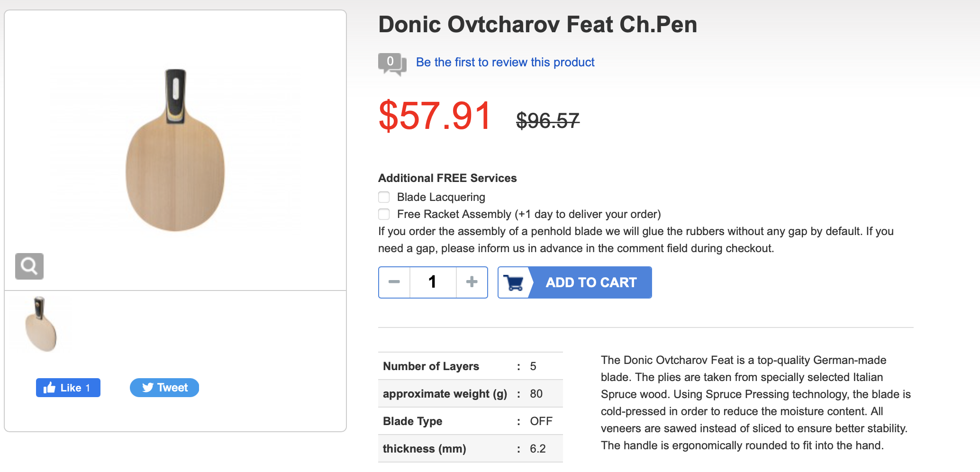This screenshot has height=472, width=980.
Task: Click the product title Donic Ovtcharov Feat Ch.Pen
Action: pyautogui.click(x=538, y=25)
